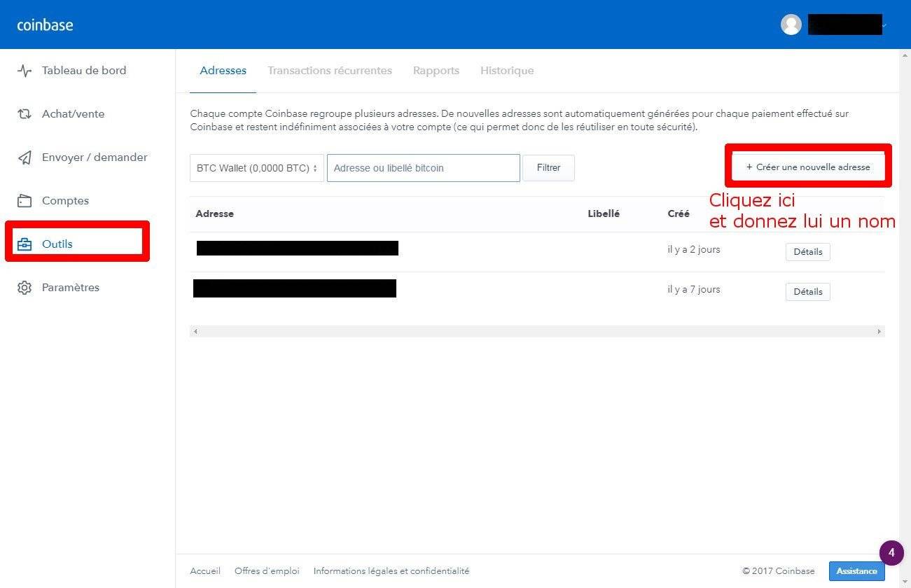This screenshot has width=911, height=588.
Task: Open Détails for address created 7 days ago
Action: [x=808, y=291]
